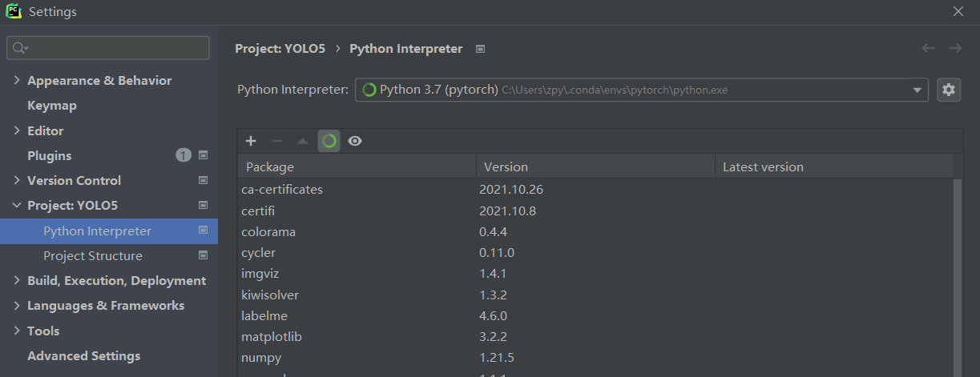Click the settings search input field

tap(108, 48)
